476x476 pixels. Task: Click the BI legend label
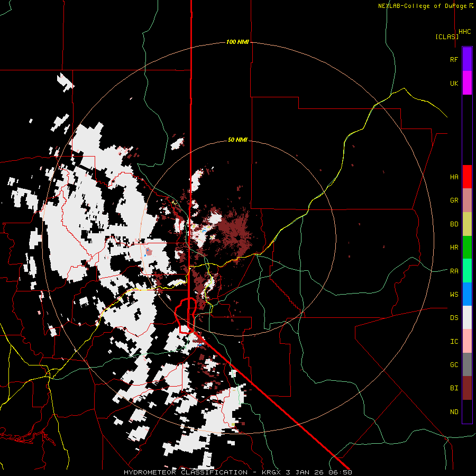(x=454, y=388)
